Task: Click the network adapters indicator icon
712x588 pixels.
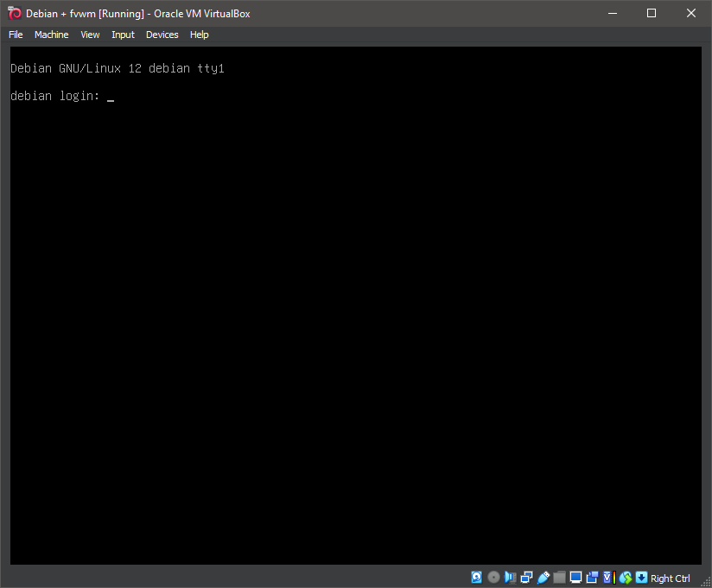Action: point(526,578)
